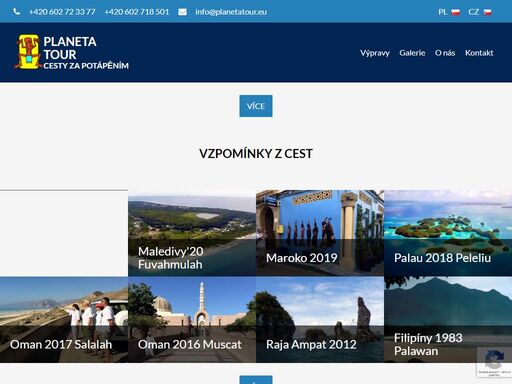Open the O nás menu item
This screenshot has height=384, width=512.
(x=445, y=53)
